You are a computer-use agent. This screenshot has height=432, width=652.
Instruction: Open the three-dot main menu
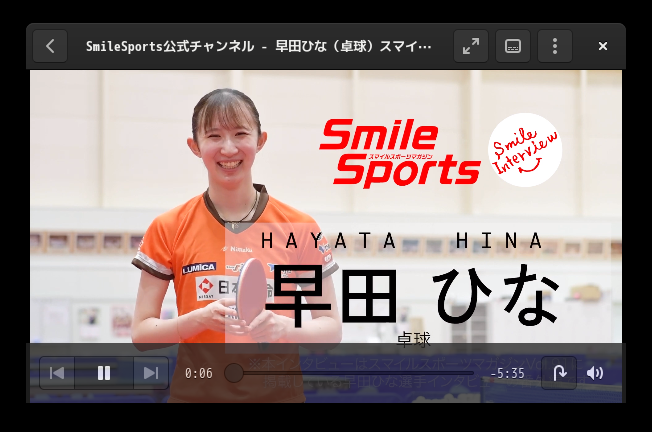[x=555, y=46]
